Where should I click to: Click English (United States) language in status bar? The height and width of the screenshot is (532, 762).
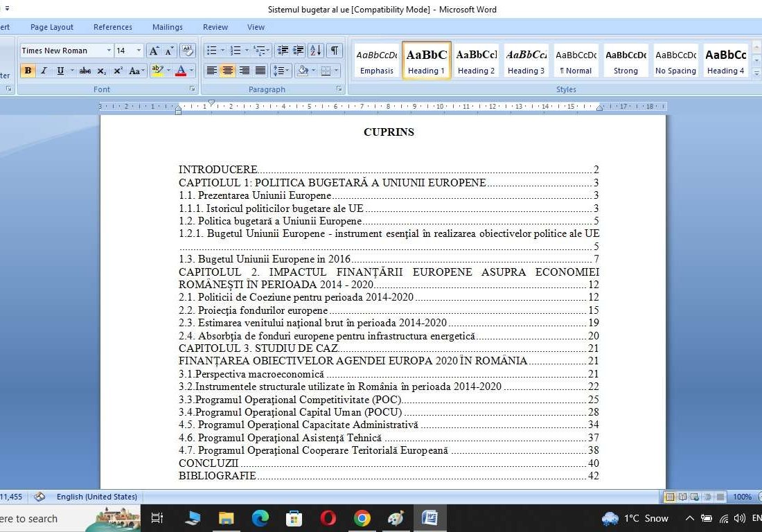click(96, 497)
